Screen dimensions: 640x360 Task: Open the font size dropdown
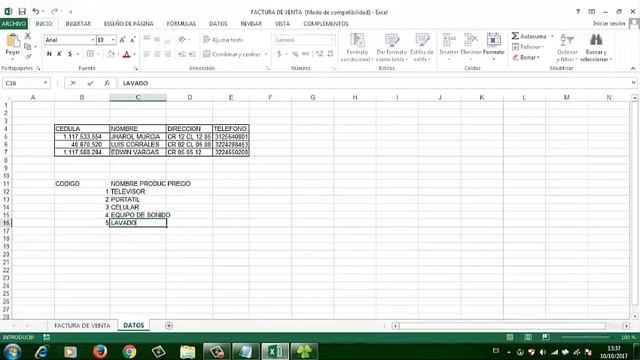click(113, 40)
